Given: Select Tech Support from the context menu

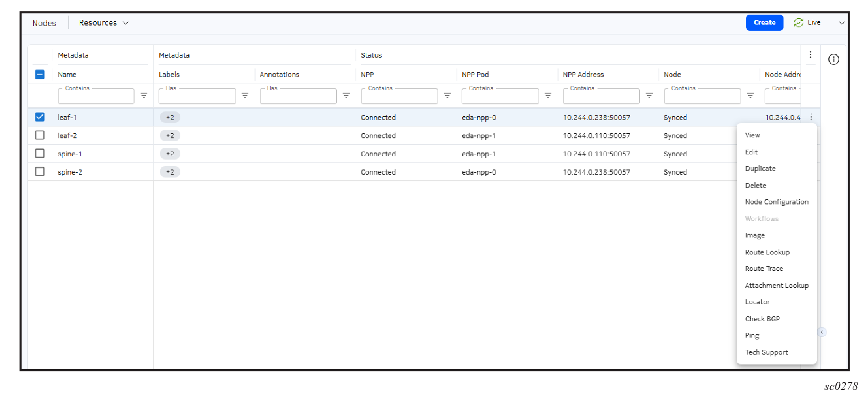Looking at the screenshot, I should pyautogui.click(x=766, y=352).
